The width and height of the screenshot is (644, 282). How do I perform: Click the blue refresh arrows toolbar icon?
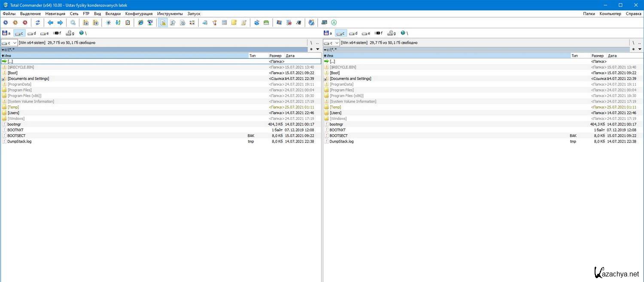point(38,23)
